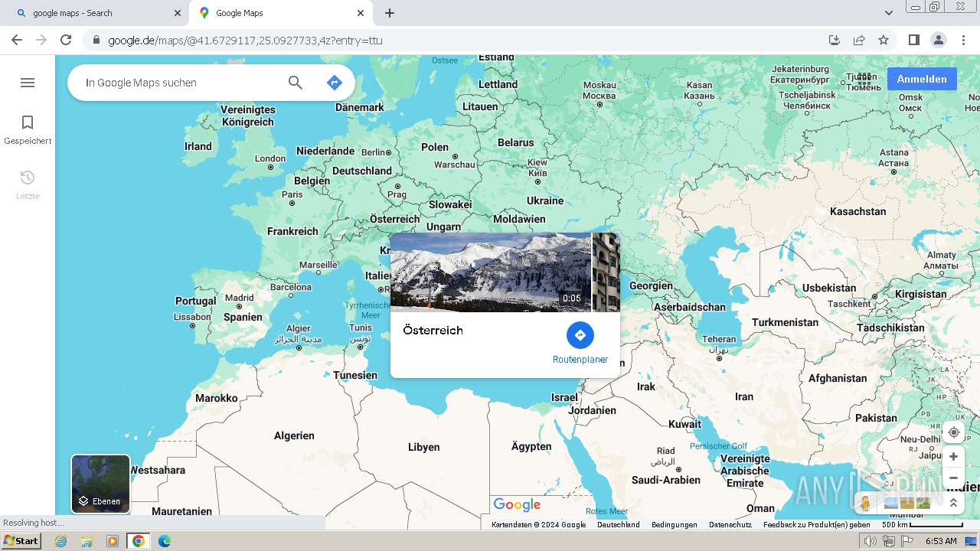Click the Saudi-Arabien label on the map
The height and width of the screenshot is (551, 980).
click(x=666, y=480)
